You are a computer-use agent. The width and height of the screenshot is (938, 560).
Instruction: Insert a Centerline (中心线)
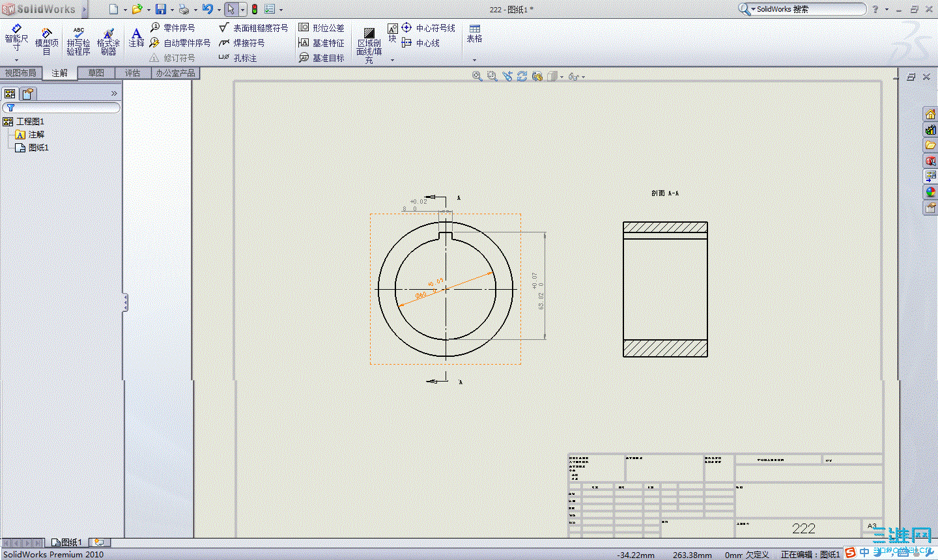421,43
